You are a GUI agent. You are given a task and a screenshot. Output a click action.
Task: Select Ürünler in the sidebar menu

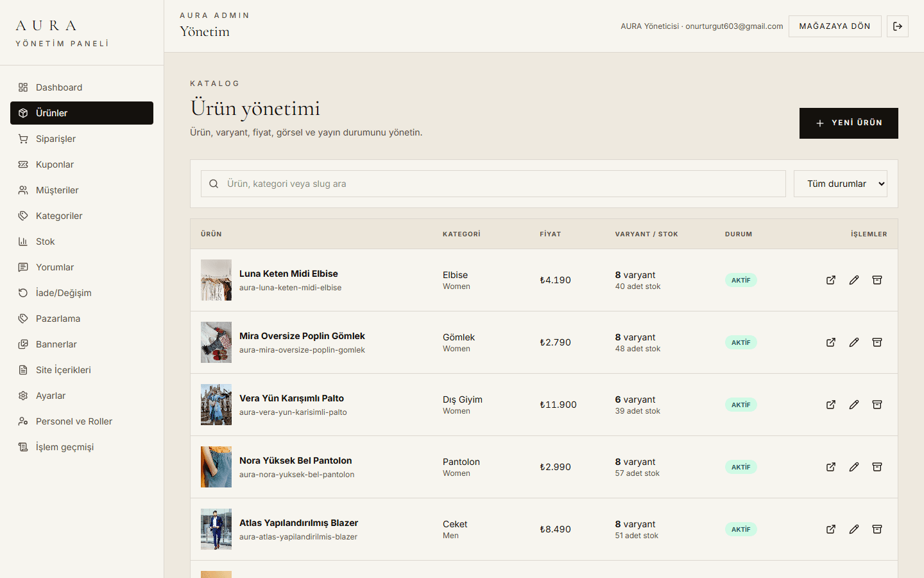81,113
